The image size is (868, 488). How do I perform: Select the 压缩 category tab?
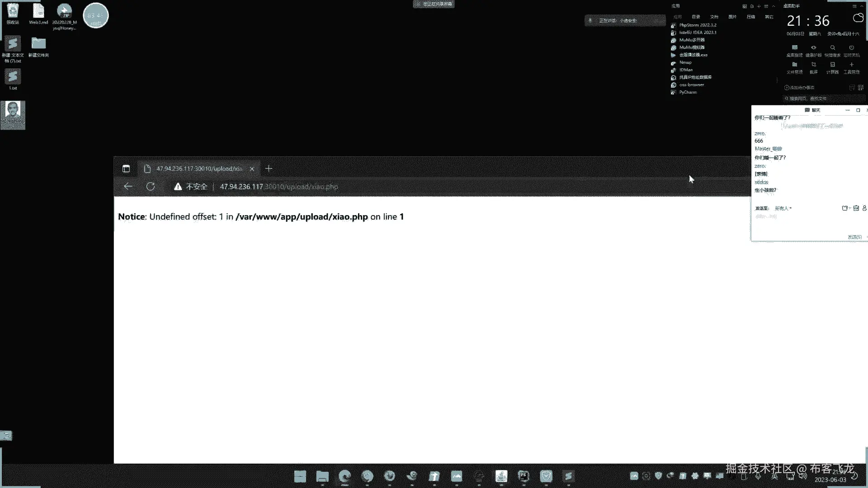[751, 17]
